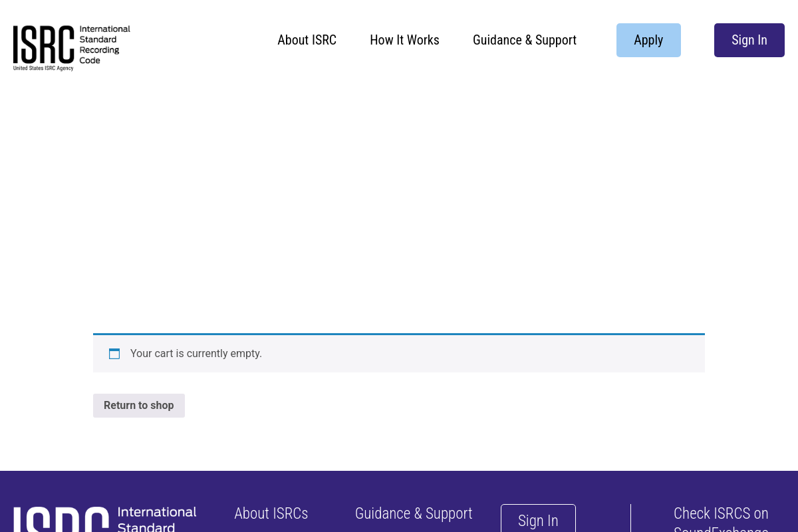Open the About ISRCs footer link

click(271, 513)
